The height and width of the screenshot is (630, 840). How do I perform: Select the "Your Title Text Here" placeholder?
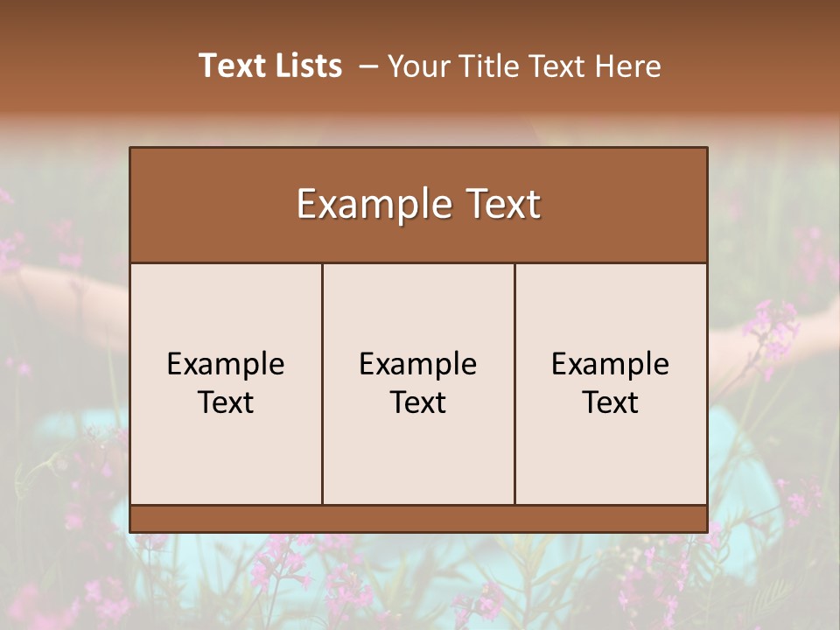click(523, 66)
